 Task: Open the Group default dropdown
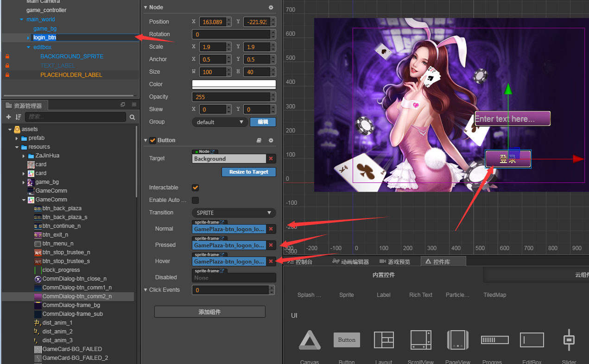(x=220, y=122)
